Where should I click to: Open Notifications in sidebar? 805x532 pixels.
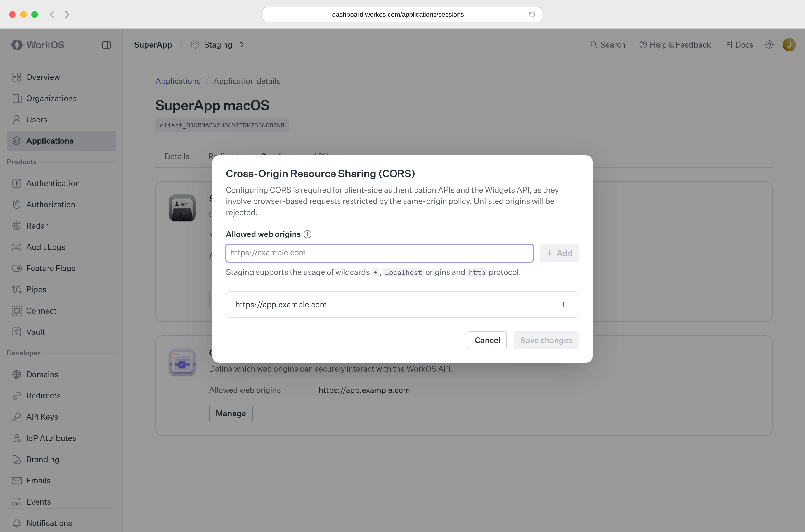click(x=61, y=523)
